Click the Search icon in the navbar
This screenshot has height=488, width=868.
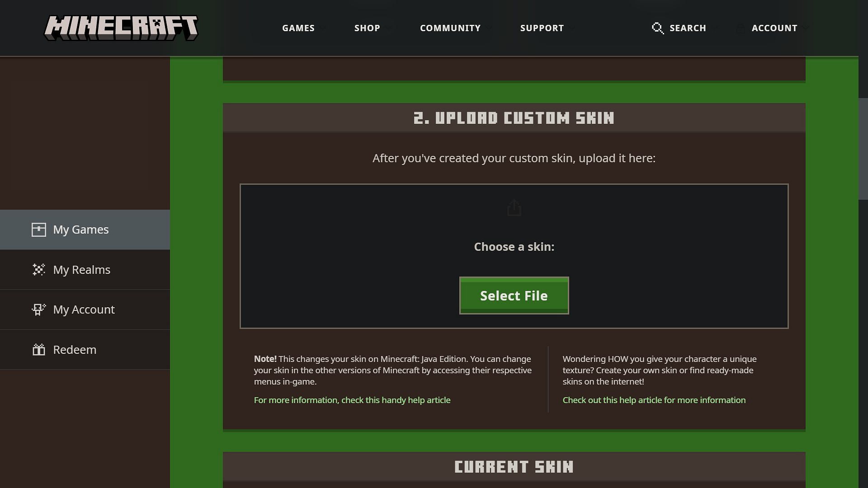pos(657,28)
